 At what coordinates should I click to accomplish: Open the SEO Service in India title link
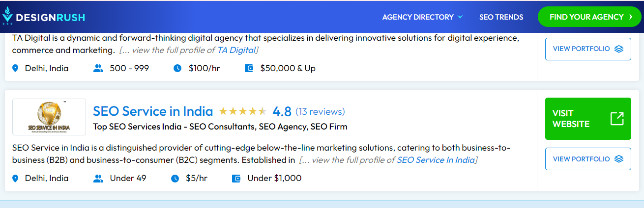coord(153,111)
